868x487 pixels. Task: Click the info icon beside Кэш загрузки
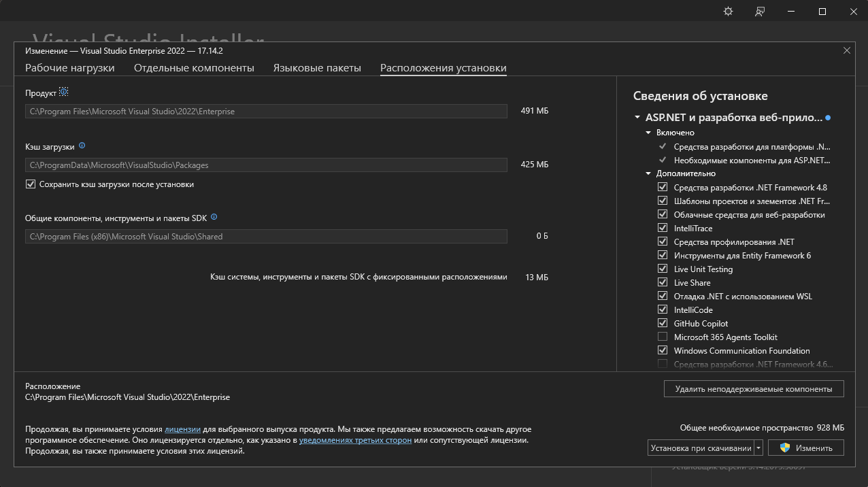click(x=82, y=146)
